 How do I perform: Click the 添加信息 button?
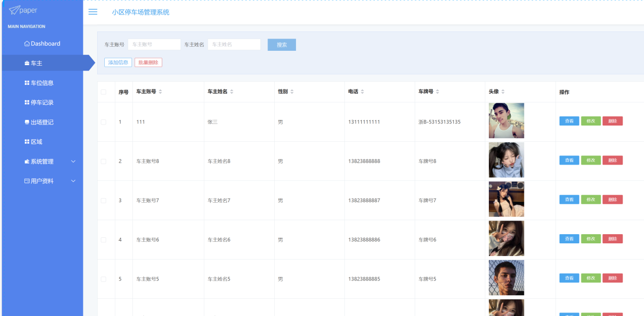tap(118, 62)
